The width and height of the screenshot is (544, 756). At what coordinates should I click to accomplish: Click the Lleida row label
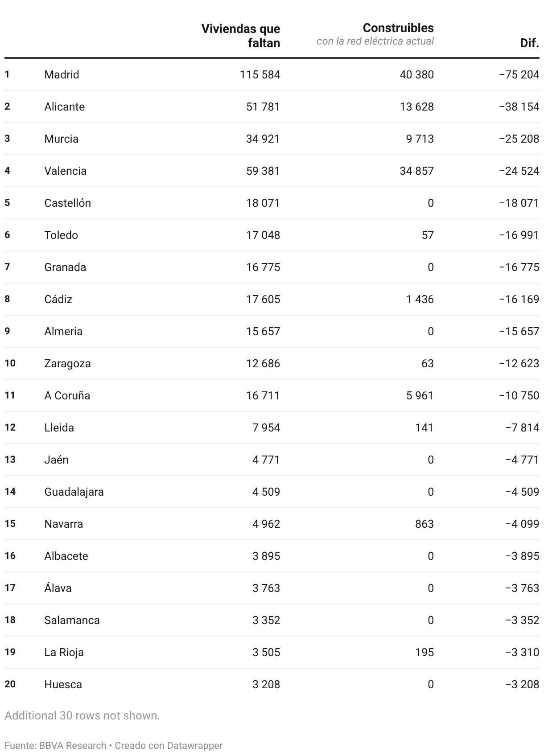pyautogui.click(x=59, y=427)
